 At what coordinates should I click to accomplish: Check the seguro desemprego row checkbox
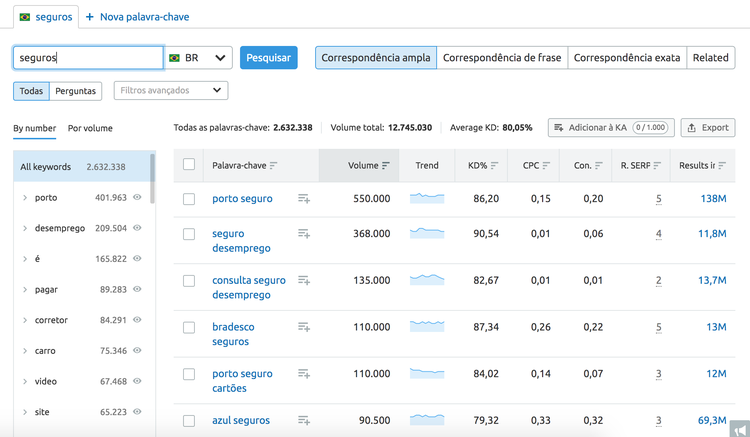click(x=189, y=234)
